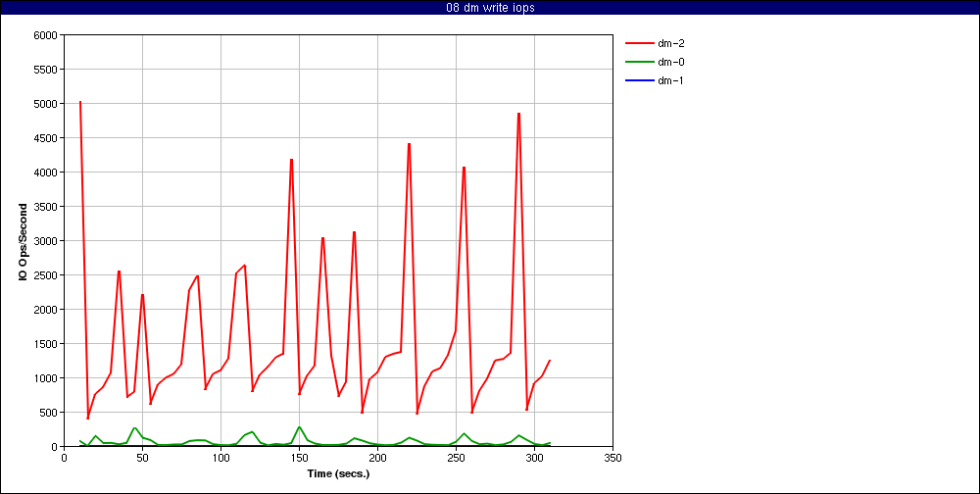Click the 500 tick on the y-axis

click(x=49, y=413)
